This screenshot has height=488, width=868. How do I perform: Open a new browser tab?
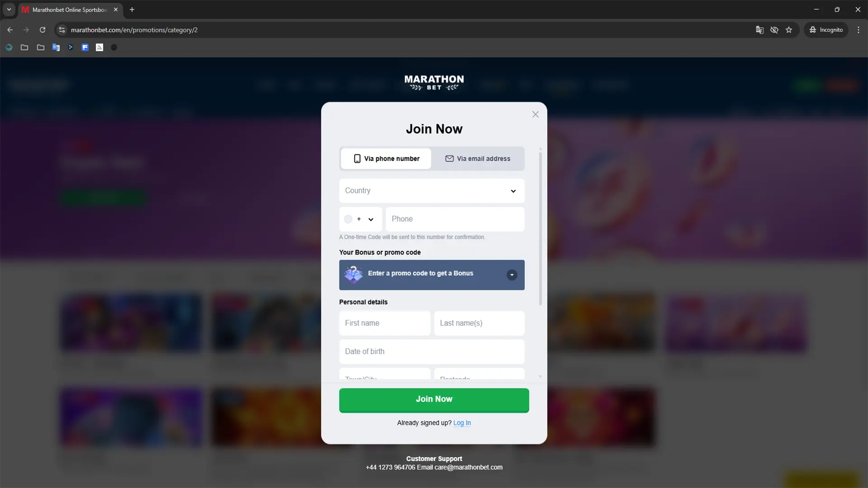click(132, 9)
